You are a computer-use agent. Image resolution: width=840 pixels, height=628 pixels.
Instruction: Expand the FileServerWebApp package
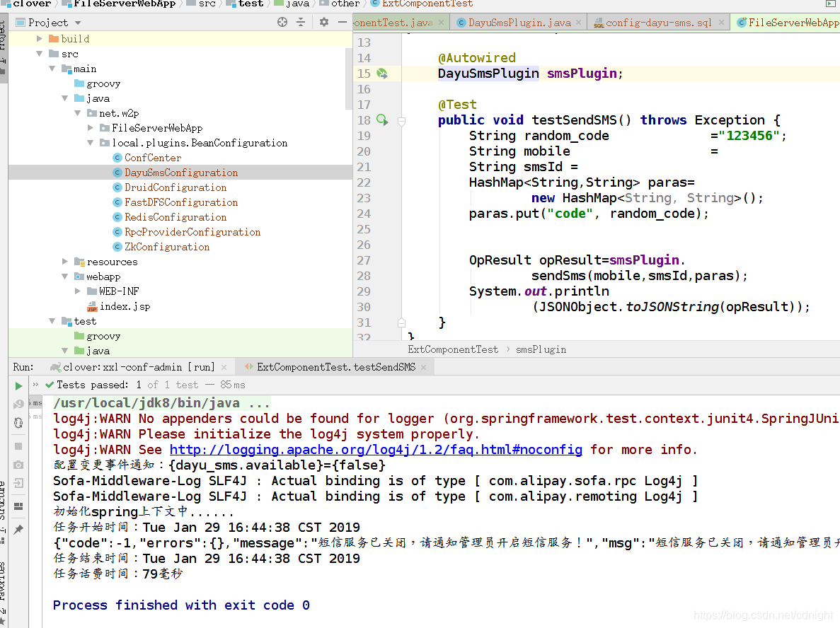coord(91,127)
